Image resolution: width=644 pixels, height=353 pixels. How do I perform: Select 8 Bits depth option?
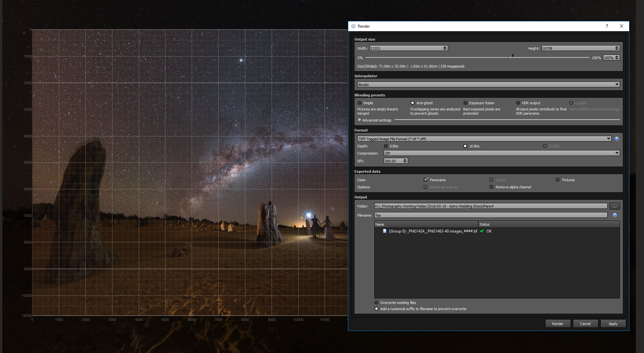coord(386,146)
